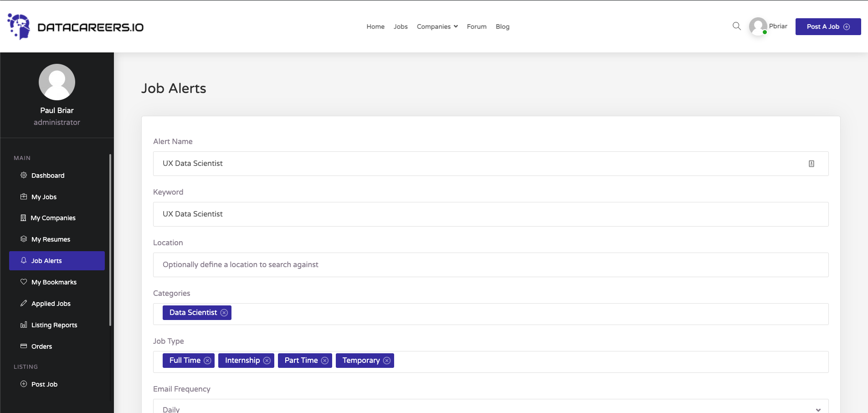This screenshot has width=868, height=413.
Task: Click the Post A Job button
Action: [x=827, y=26]
